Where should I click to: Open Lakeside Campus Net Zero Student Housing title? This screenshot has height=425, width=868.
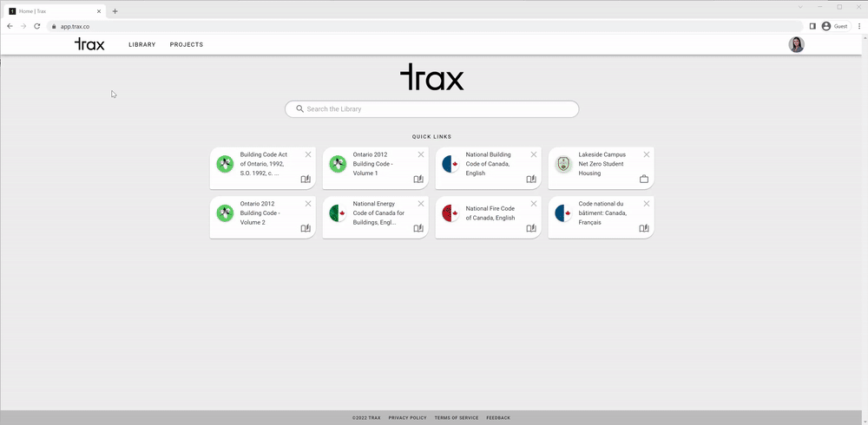pos(602,164)
